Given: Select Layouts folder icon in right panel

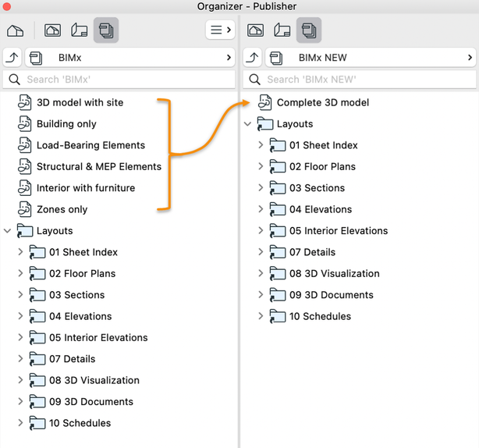Looking at the screenshot, I should pyautogui.click(x=265, y=124).
